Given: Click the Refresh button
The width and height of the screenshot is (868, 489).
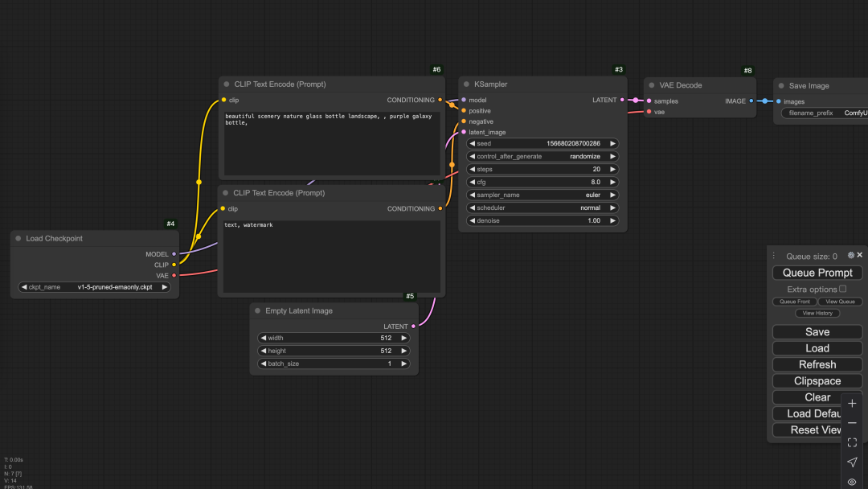Looking at the screenshot, I should (817, 364).
